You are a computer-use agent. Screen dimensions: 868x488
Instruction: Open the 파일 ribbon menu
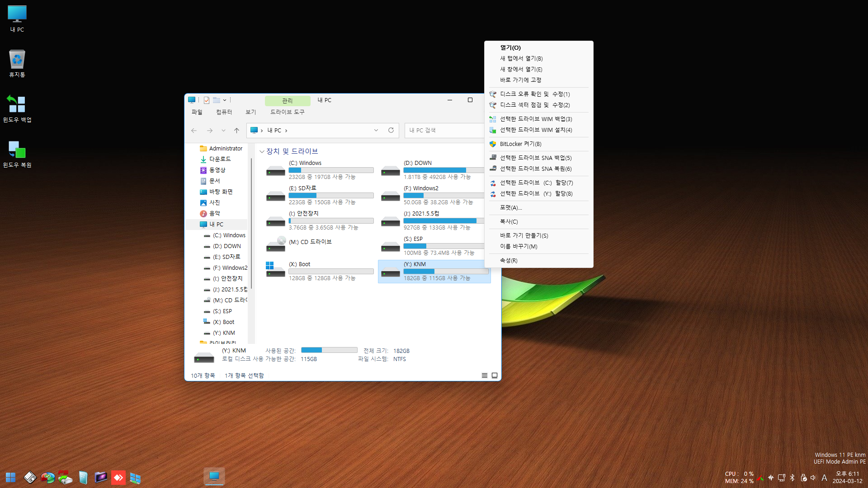coord(197,112)
